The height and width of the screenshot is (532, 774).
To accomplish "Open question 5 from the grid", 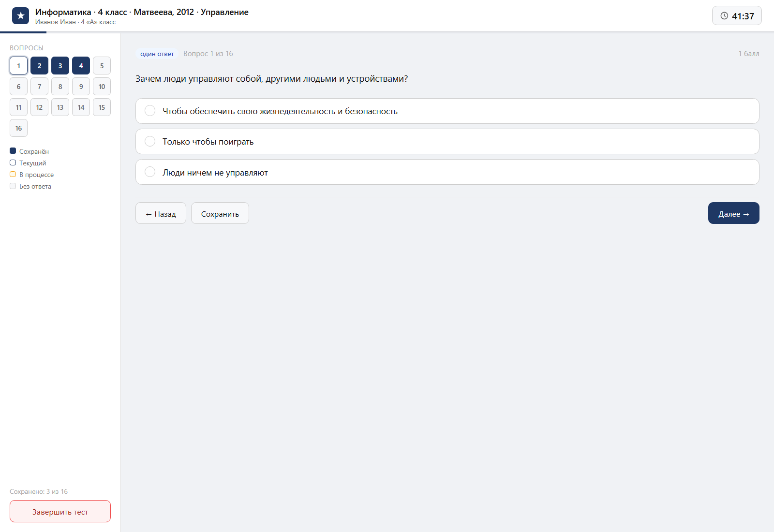I will [x=102, y=66].
